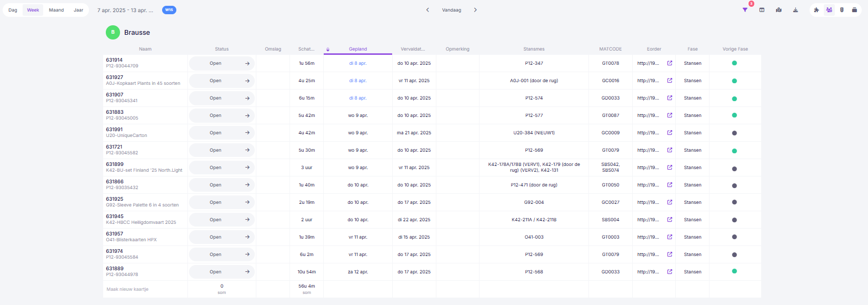Switch to the Maand view tab

(x=56, y=10)
